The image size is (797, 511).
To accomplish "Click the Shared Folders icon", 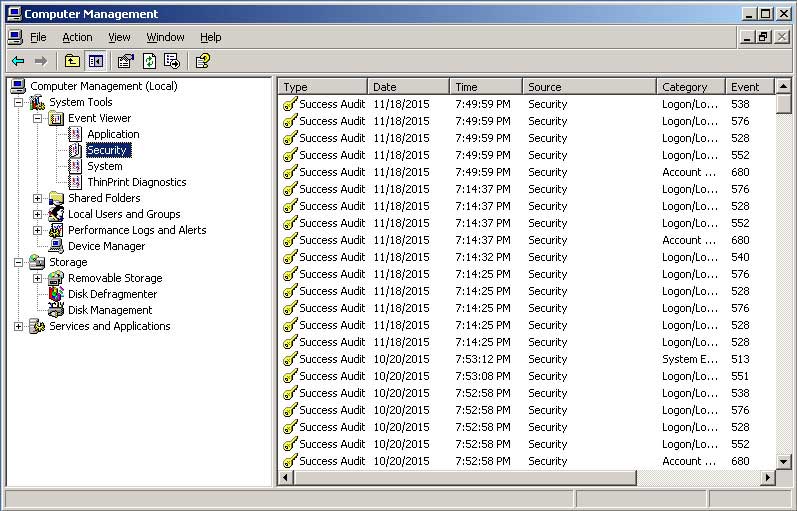I will coord(56,198).
